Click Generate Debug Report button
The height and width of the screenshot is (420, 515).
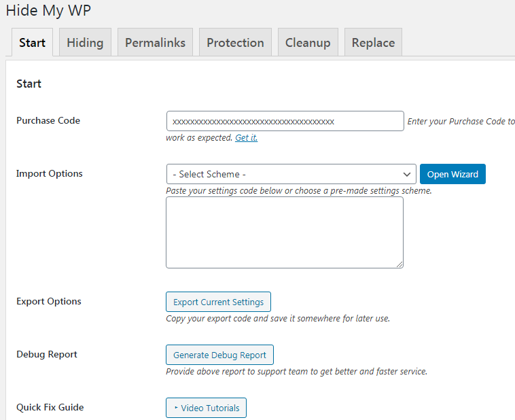(219, 355)
